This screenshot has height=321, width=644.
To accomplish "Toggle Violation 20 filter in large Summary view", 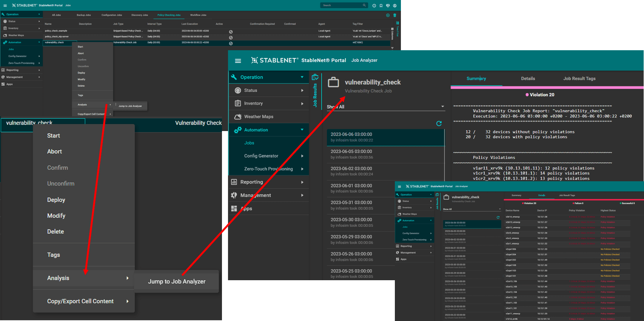I will pyautogui.click(x=540, y=95).
